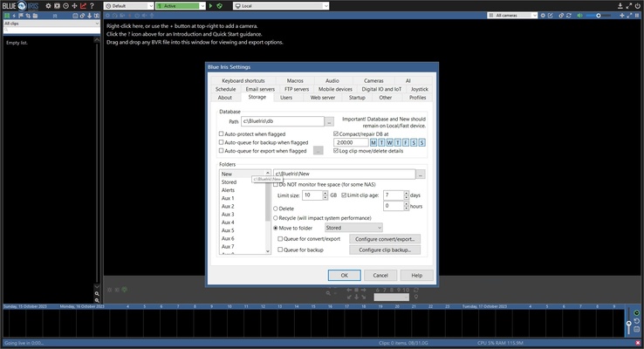Click the pause icon in cameras toolbar
644x349 pixels.
[637, 15]
